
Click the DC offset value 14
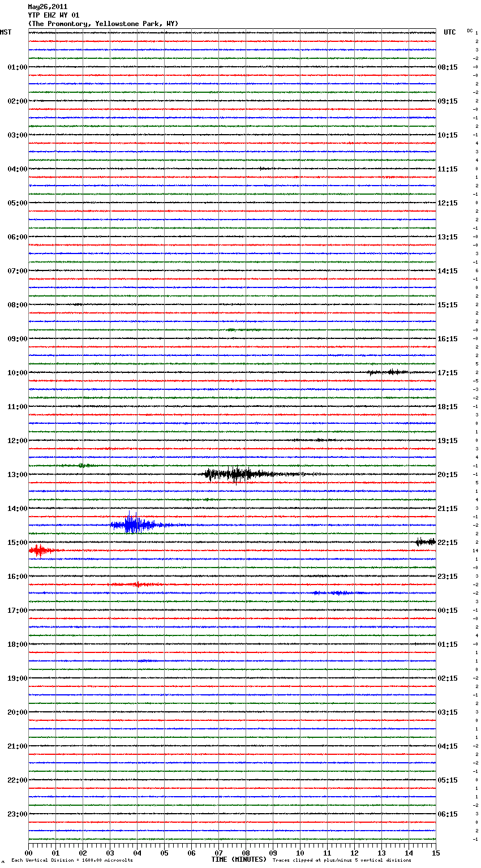pyautogui.click(x=476, y=551)
